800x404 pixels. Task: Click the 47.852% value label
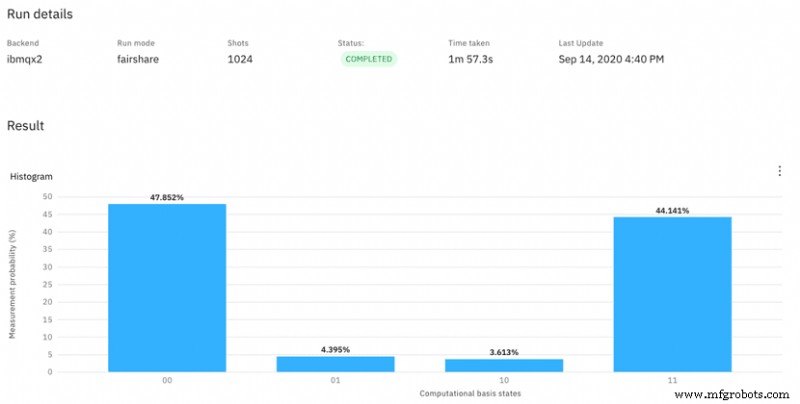click(167, 197)
